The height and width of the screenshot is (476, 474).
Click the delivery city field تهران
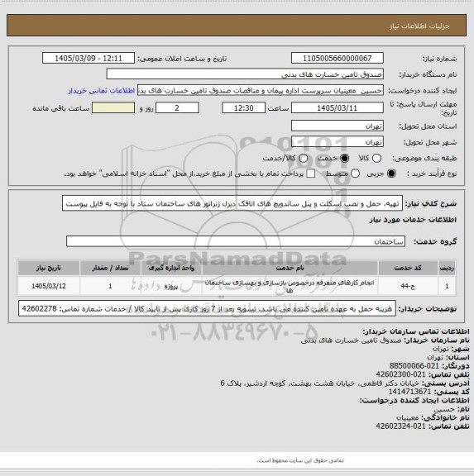click(x=338, y=142)
